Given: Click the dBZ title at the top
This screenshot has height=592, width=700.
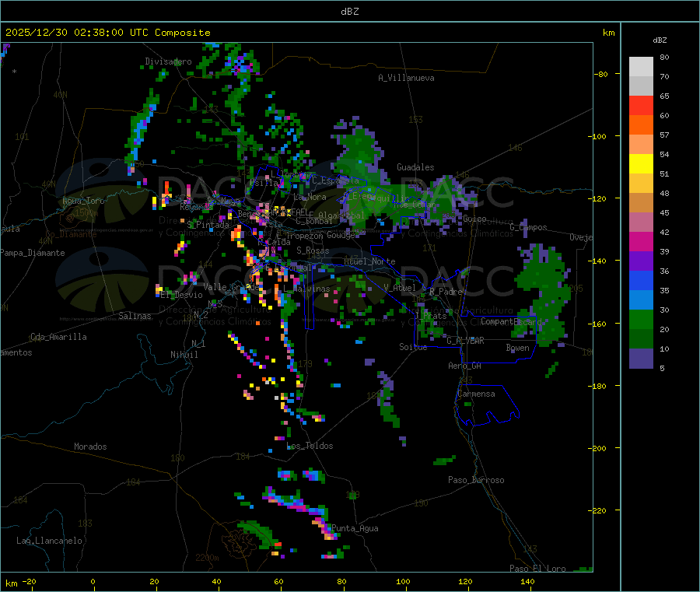Looking at the screenshot, I should (349, 12).
